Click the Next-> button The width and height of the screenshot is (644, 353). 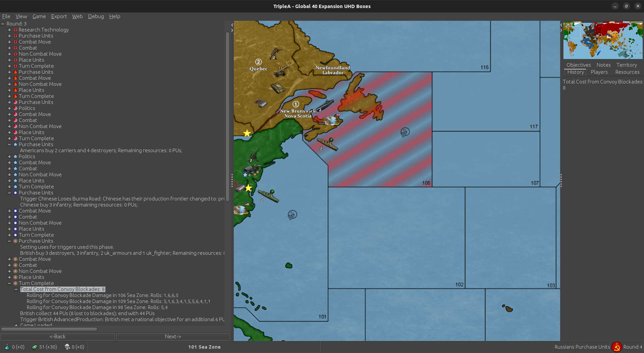coord(173,336)
